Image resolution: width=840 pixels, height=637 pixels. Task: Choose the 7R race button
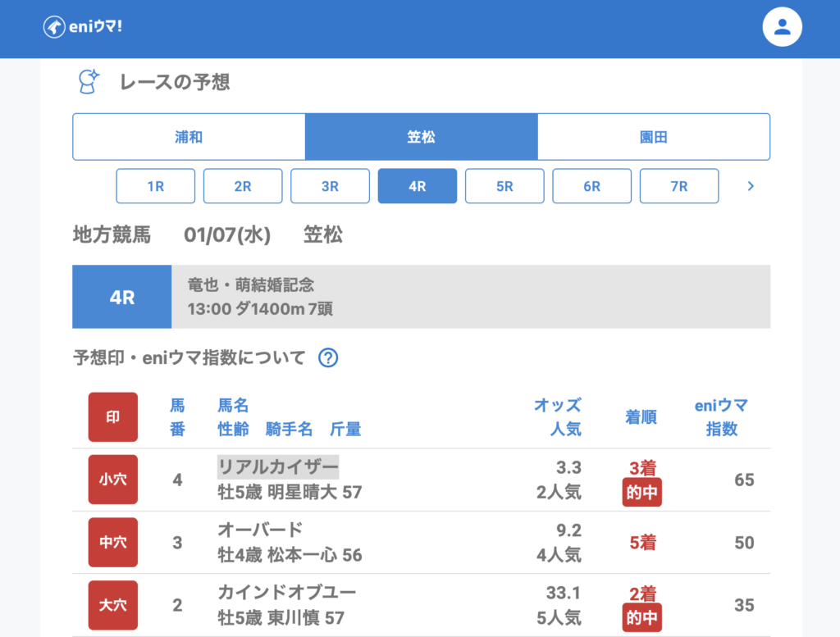pos(678,186)
